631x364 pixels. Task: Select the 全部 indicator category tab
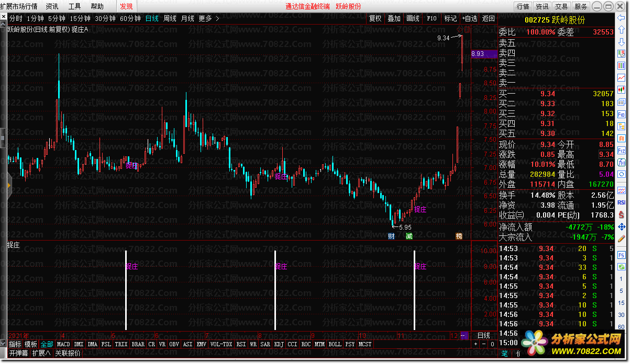click(47, 344)
